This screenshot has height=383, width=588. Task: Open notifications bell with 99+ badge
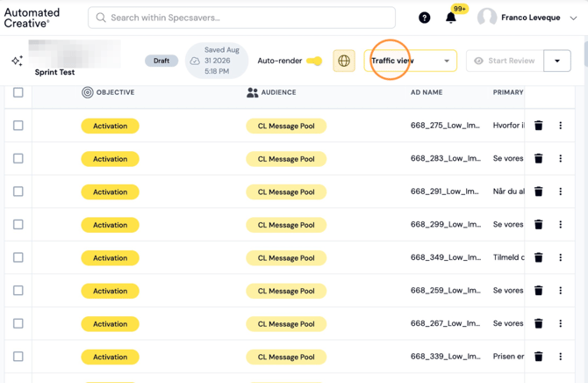451,18
